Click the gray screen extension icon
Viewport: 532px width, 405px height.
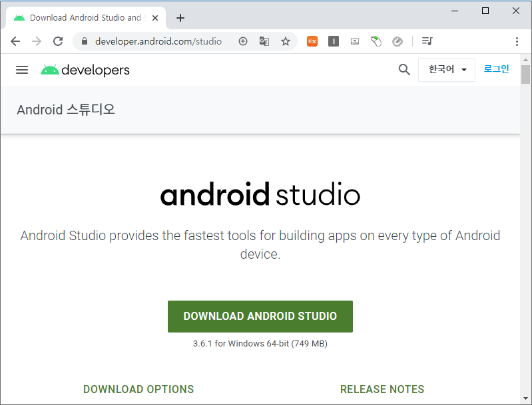(x=355, y=41)
